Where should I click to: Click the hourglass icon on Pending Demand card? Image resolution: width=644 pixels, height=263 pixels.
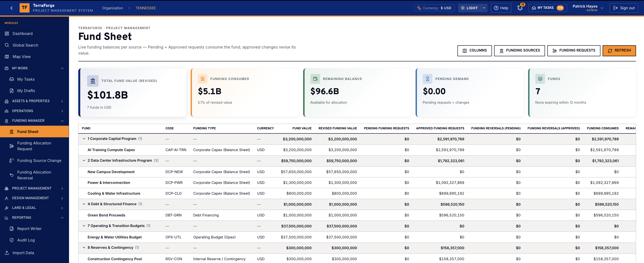[x=427, y=79]
